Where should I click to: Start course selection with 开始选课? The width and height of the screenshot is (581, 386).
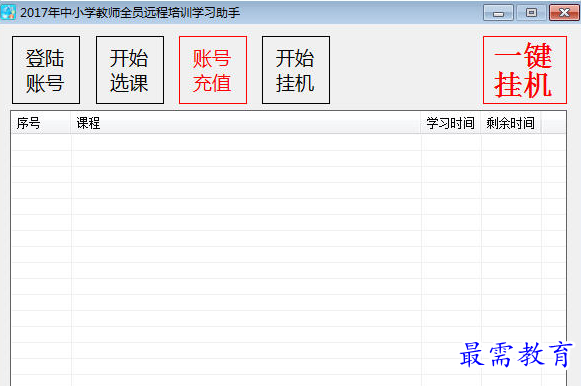point(130,70)
